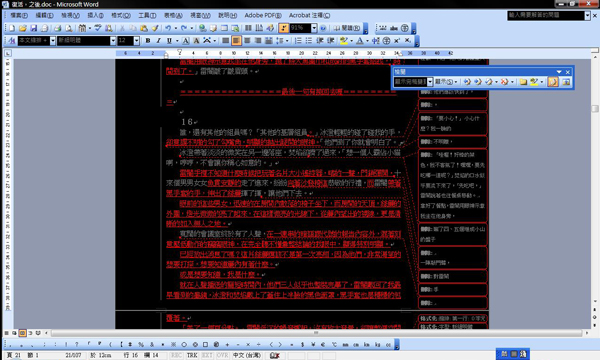Click the REC macro recording indicator
The width and height of the screenshot is (600, 360).
[x=176, y=355]
